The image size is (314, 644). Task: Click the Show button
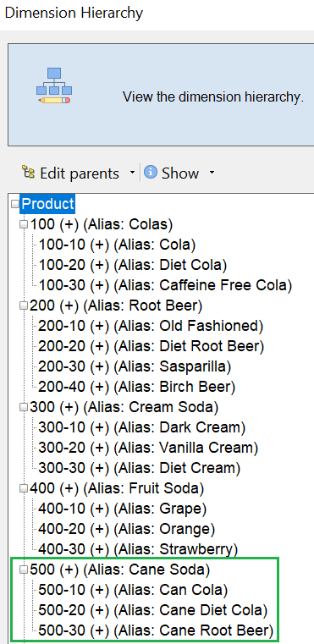point(180,173)
